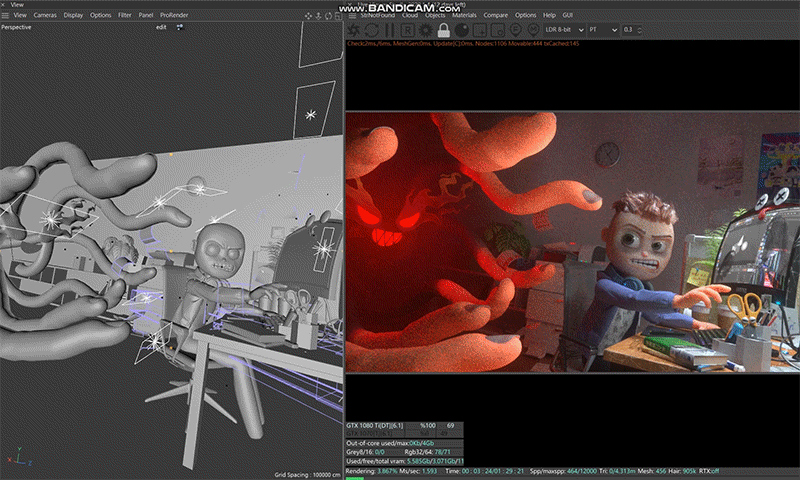Toggle the pick material 'M' icon
800x480 pixels.
coord(534,30)
